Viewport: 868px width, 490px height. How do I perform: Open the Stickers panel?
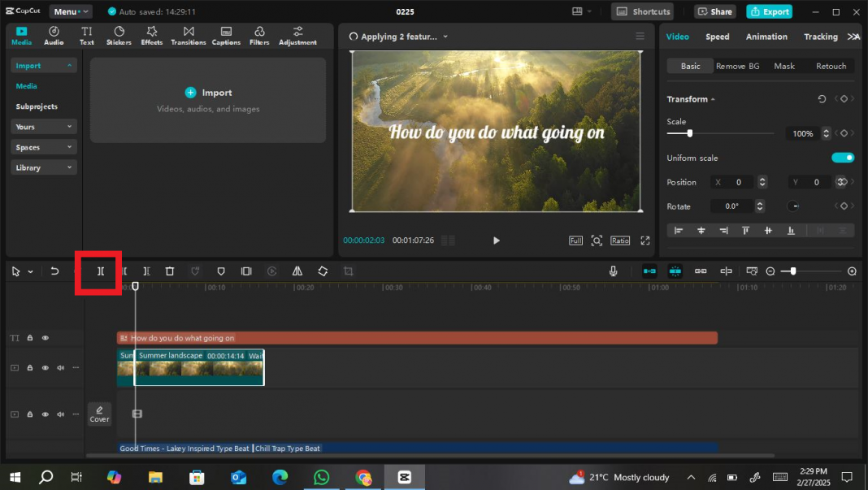(119, 35)
